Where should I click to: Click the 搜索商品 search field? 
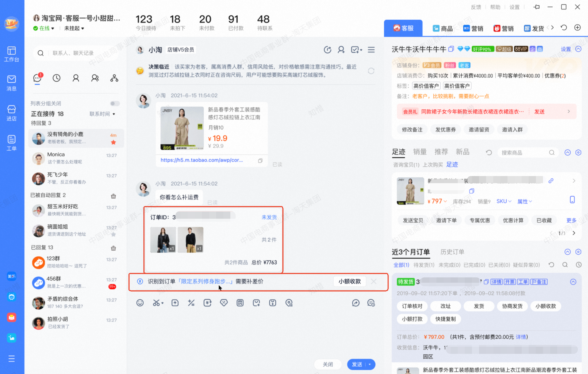coord(528,153)
